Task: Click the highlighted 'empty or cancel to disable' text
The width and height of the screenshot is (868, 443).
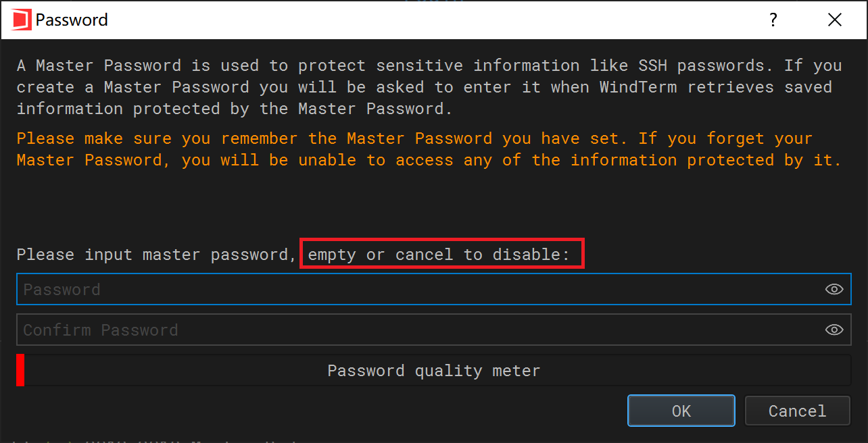Action: (442, 254)
